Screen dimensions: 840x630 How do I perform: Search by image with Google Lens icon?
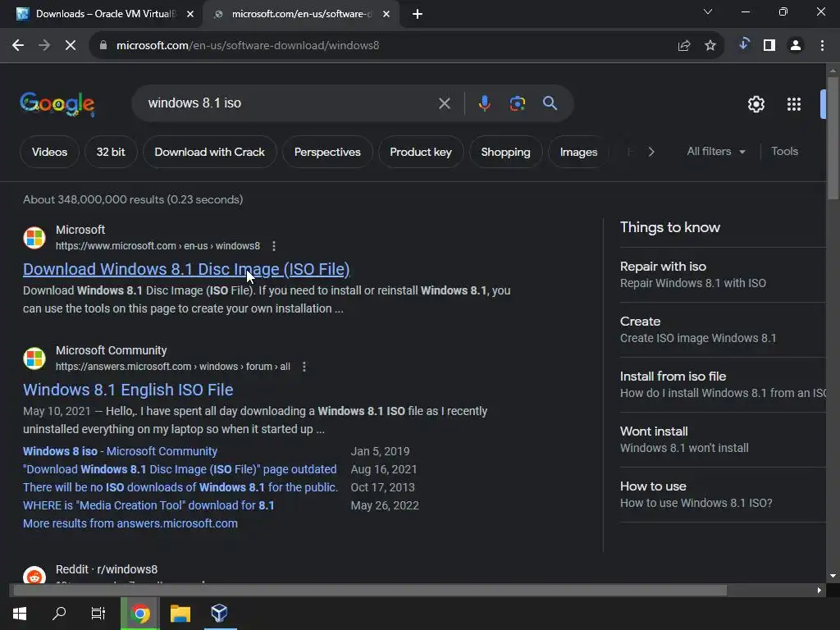tap(518, 103)
